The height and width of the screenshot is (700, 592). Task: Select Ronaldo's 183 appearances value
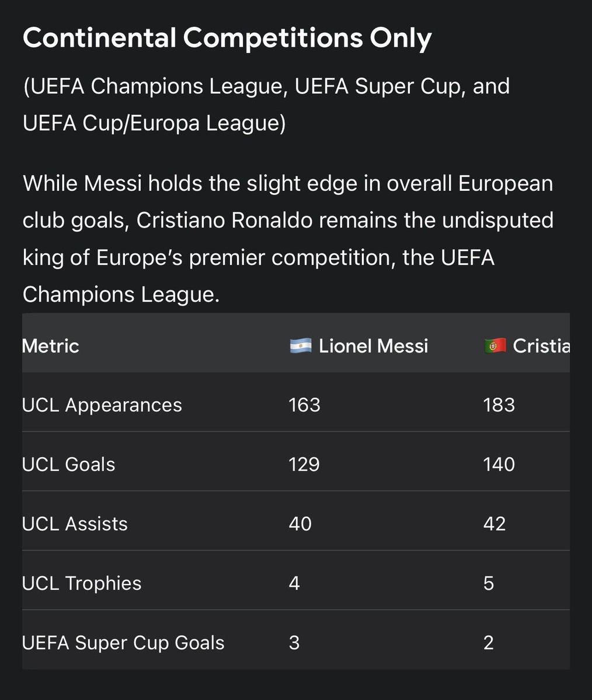click(x=499, y=405)
